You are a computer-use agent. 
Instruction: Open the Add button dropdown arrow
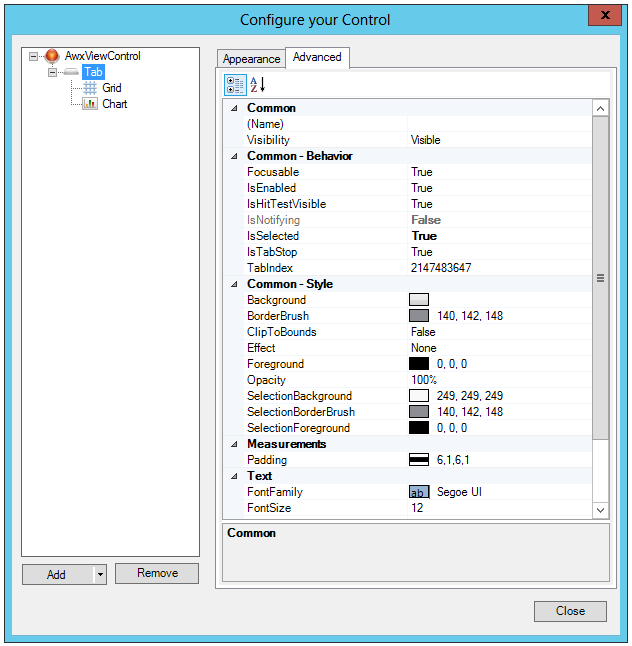[x=99, y=574]
